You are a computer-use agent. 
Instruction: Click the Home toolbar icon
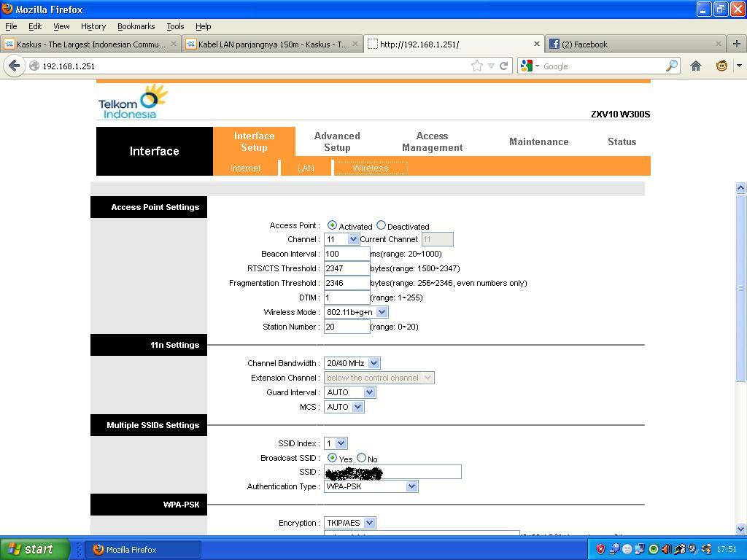tap(696, 66)
